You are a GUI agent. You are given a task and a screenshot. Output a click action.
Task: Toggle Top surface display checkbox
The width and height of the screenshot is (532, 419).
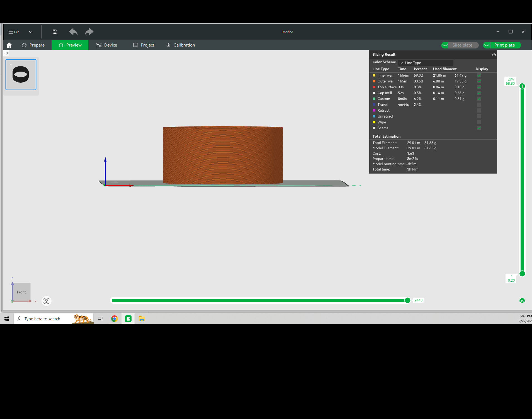479,87
